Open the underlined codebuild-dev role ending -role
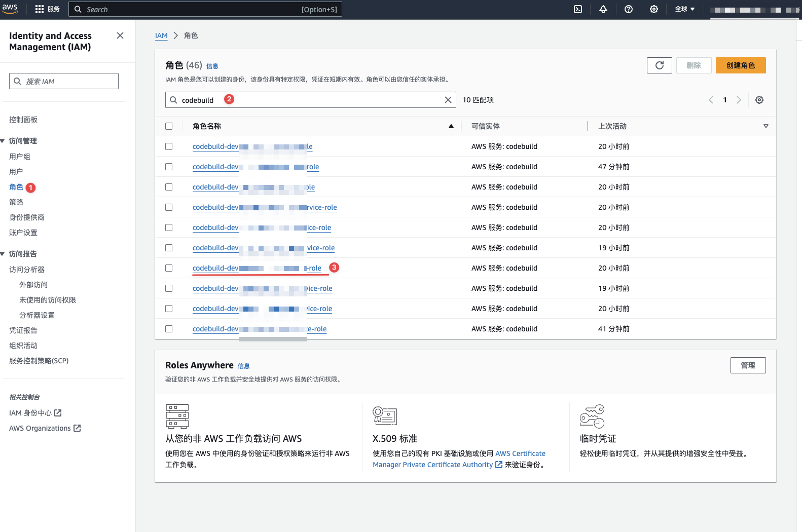This screenshot has height=532, width=802. pyautogui.click(x=257, y=268)
